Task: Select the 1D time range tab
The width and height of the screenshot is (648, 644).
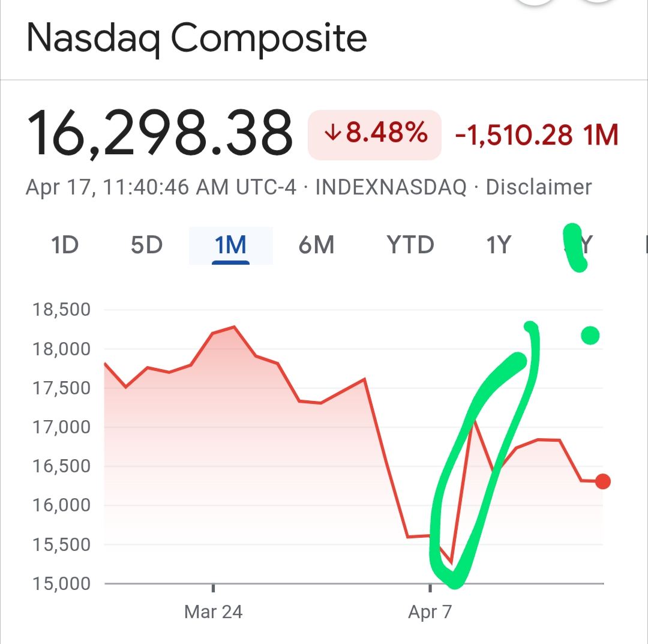Action: (65, 245)
